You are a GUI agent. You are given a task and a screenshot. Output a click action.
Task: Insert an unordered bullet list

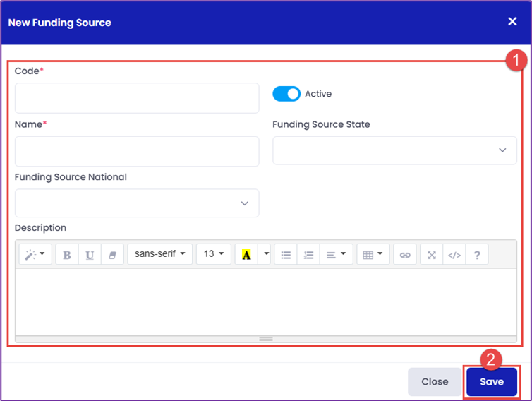(x=286, y=254)
